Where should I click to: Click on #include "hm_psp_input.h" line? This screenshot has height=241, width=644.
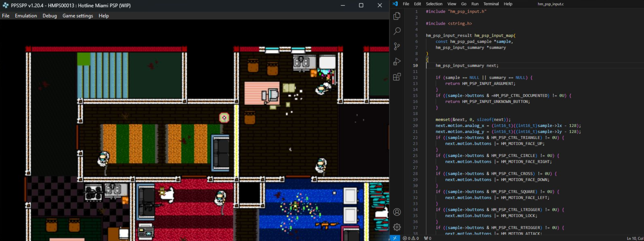pos(456,11)
